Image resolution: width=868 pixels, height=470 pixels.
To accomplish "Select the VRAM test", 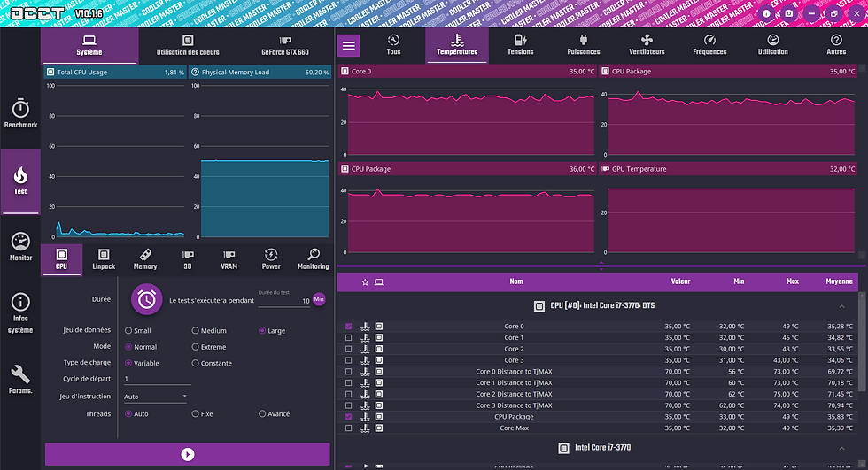I will [x=229, y=259].
